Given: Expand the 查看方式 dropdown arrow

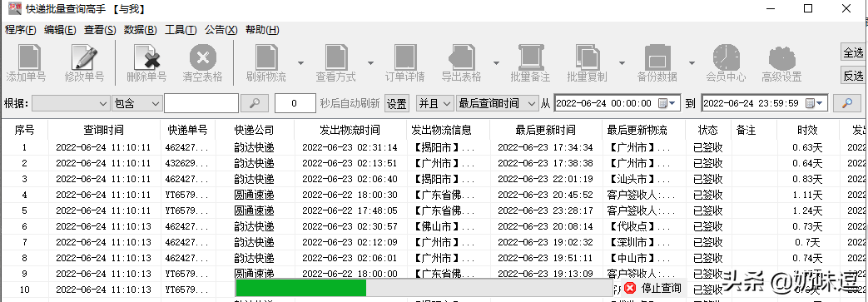Looking at the screenshot, I should click(370, 63).
